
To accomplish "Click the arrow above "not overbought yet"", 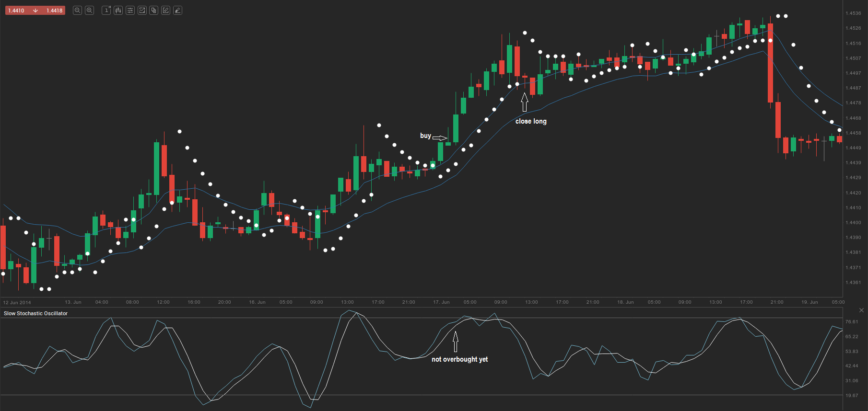I will [x=456, y=342].
